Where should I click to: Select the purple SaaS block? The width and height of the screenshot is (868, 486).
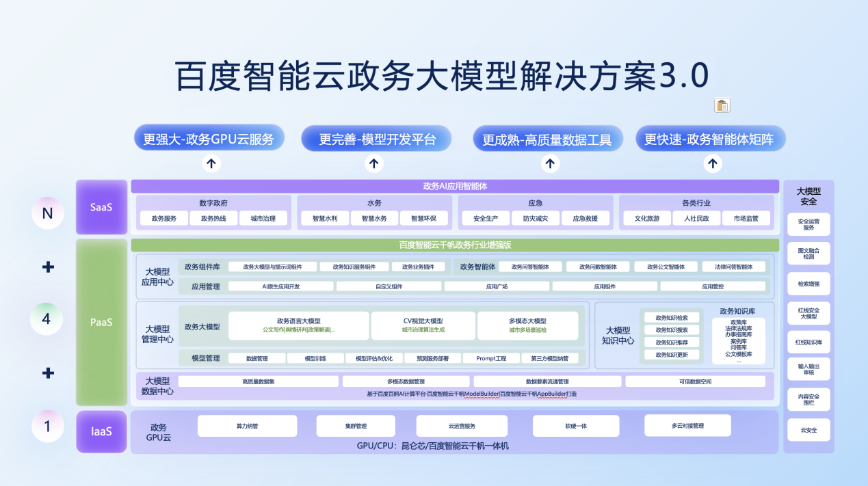pos(101,207)
